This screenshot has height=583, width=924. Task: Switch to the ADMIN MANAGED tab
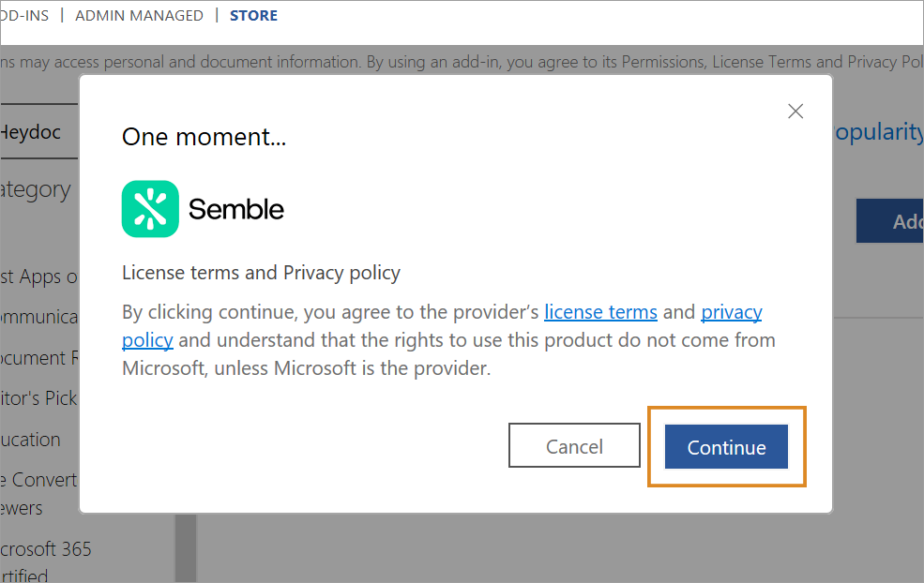[x=139, y=15]
